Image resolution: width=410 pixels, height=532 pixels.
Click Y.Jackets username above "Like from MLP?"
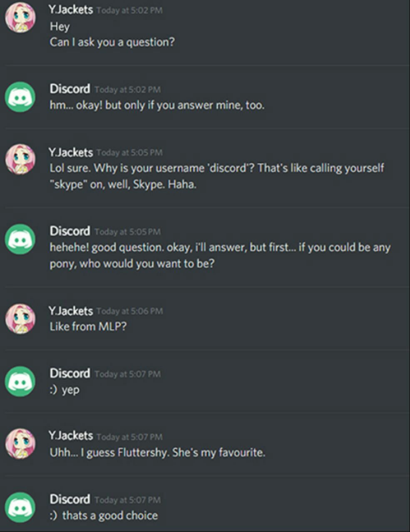[71, 311]
